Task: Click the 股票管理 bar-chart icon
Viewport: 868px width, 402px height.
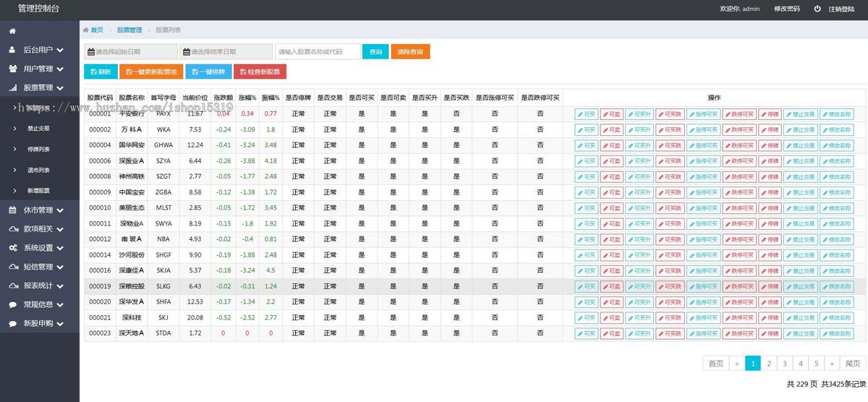Action: 13,87
